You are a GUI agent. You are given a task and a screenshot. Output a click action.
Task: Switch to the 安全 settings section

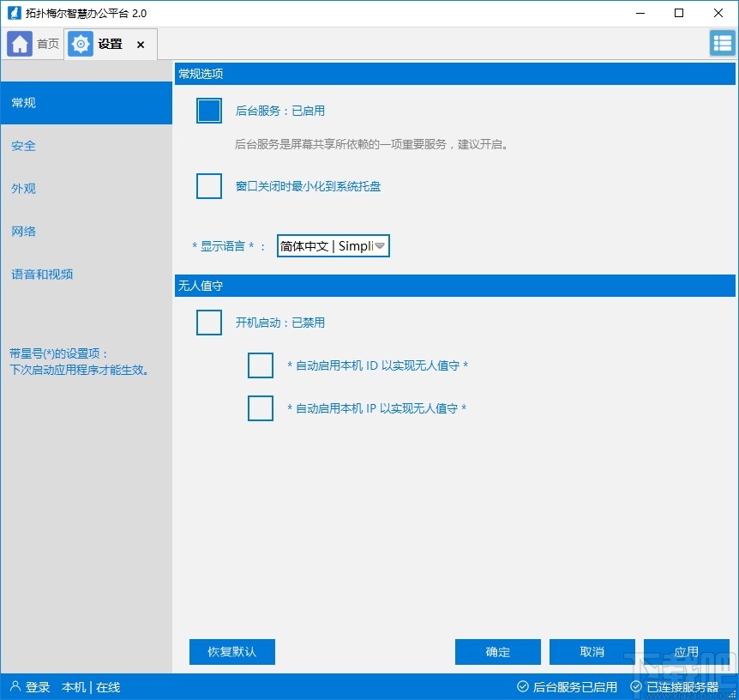coord(23,146)
